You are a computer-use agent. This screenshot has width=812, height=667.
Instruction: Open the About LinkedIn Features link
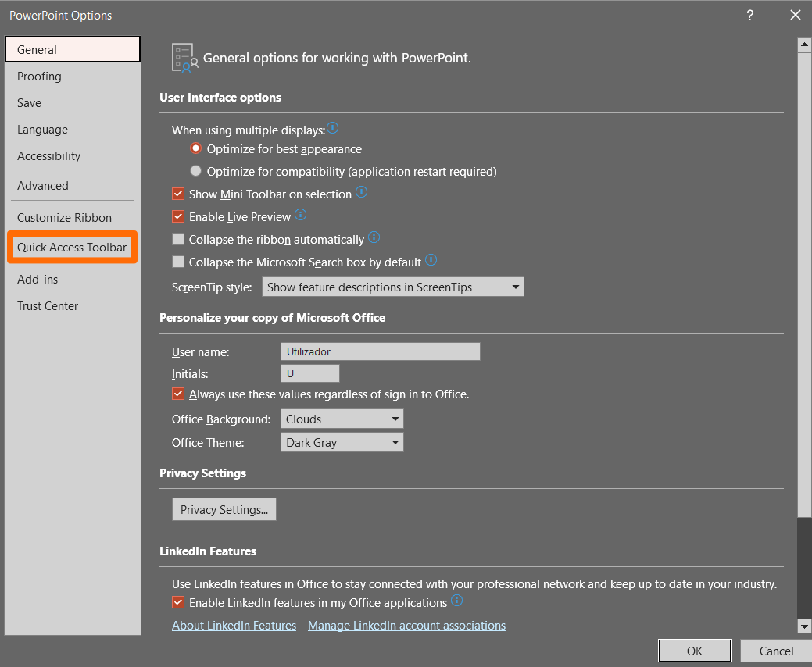click(x=234, y=626)
